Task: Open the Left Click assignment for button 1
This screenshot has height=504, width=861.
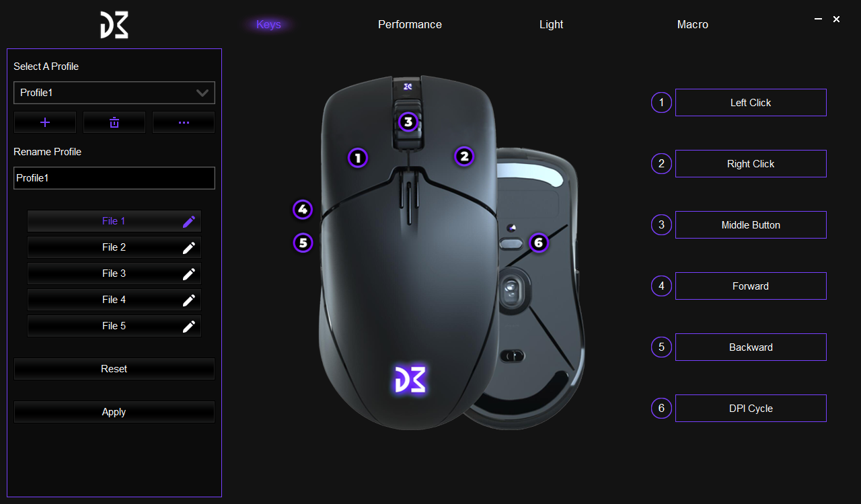Action: click(751, 103)
